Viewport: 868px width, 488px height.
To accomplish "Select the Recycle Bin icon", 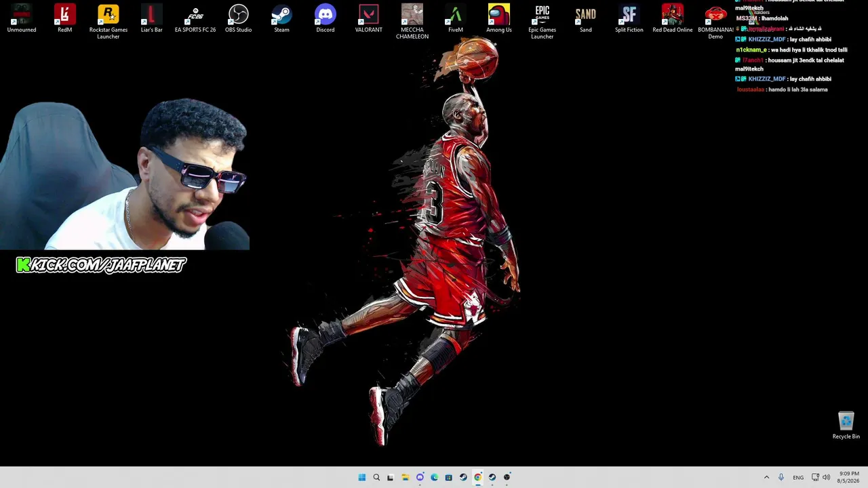I will 846,426.
